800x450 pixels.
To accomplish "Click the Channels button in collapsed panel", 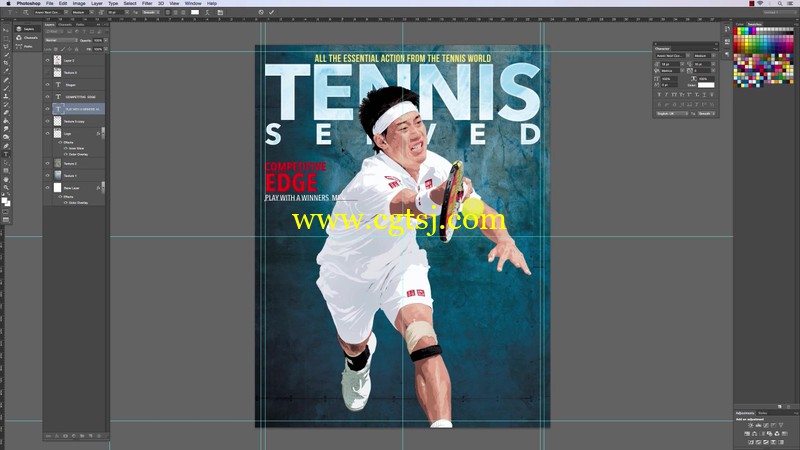I will tap(28, 38).
